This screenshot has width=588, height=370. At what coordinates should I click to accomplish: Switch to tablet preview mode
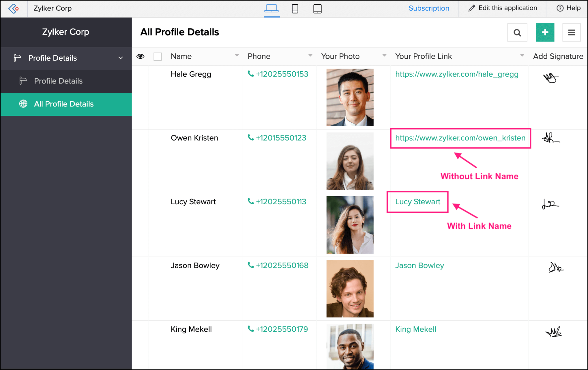point(317,9)
